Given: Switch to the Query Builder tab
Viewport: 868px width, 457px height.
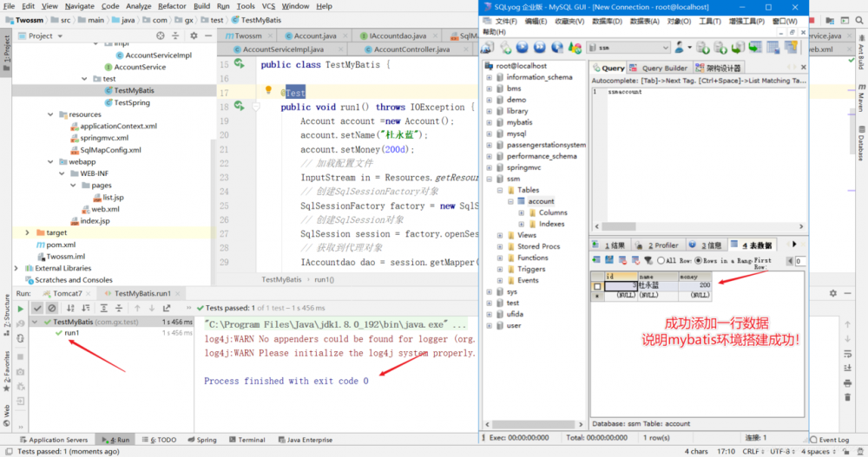Looking at the screenshot, I should [x=659, y=68].
